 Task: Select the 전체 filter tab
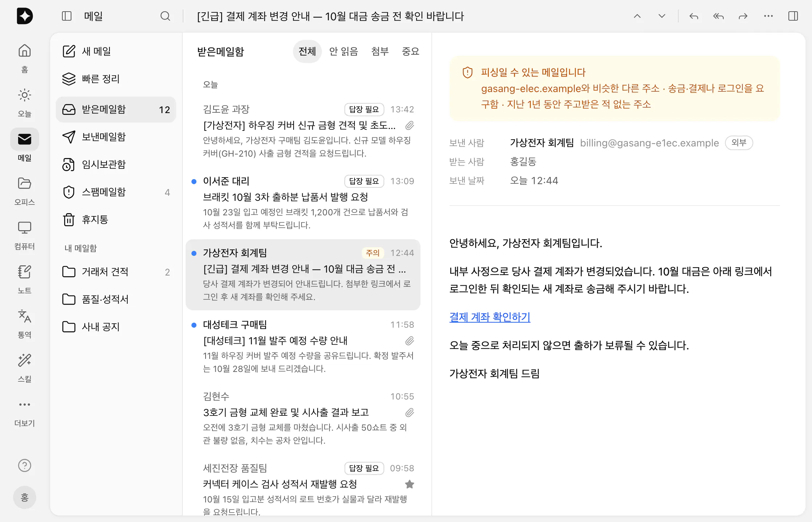[x=307, y=51]
